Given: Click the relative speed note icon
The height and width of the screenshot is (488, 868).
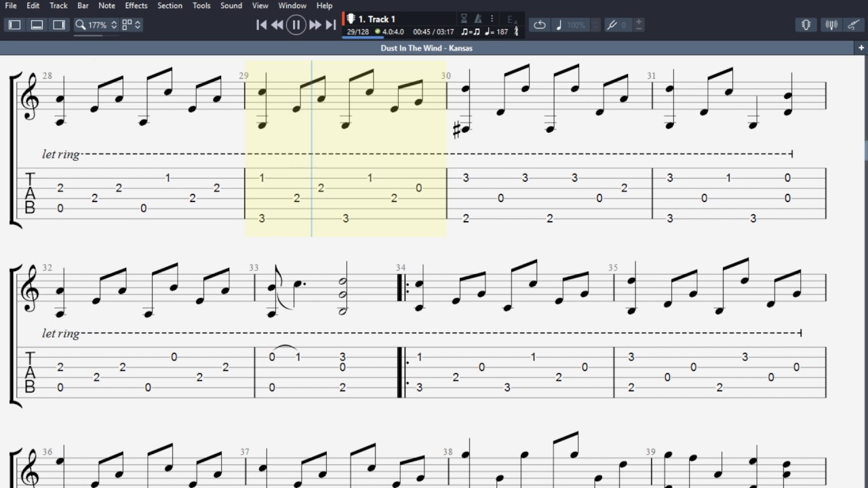Looking at the screenshot, I should click(x=559, y=25).
